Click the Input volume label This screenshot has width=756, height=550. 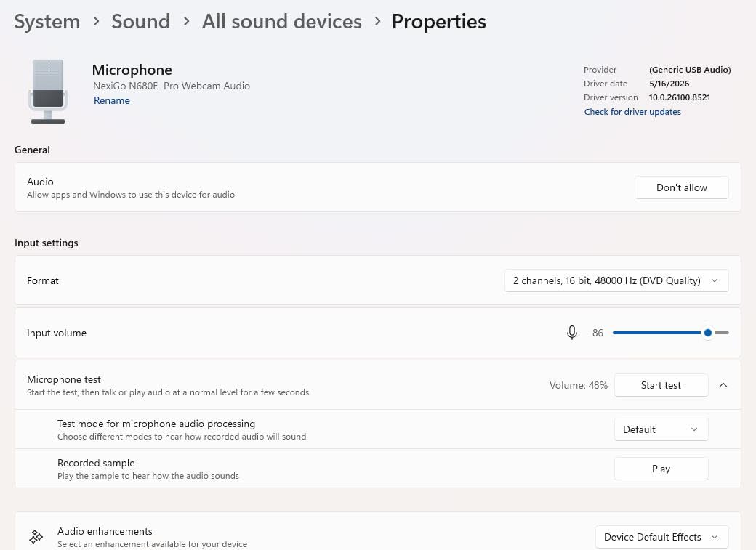[57, 333]
